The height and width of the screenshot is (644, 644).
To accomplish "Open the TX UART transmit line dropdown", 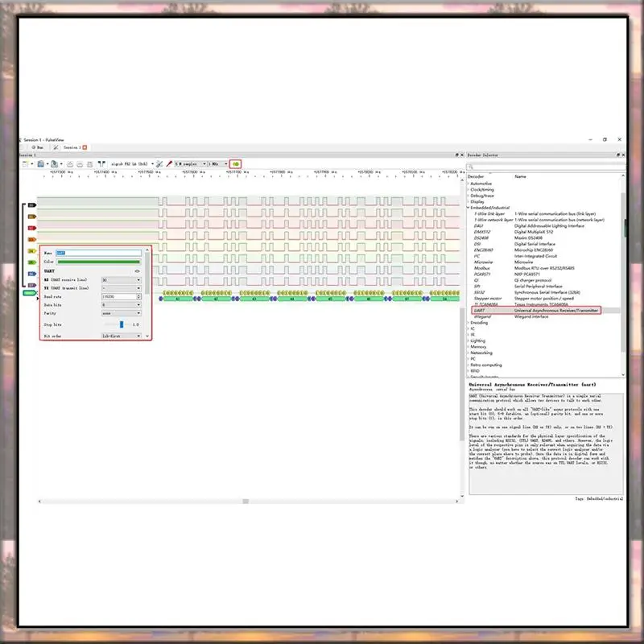I will point(122,288).
